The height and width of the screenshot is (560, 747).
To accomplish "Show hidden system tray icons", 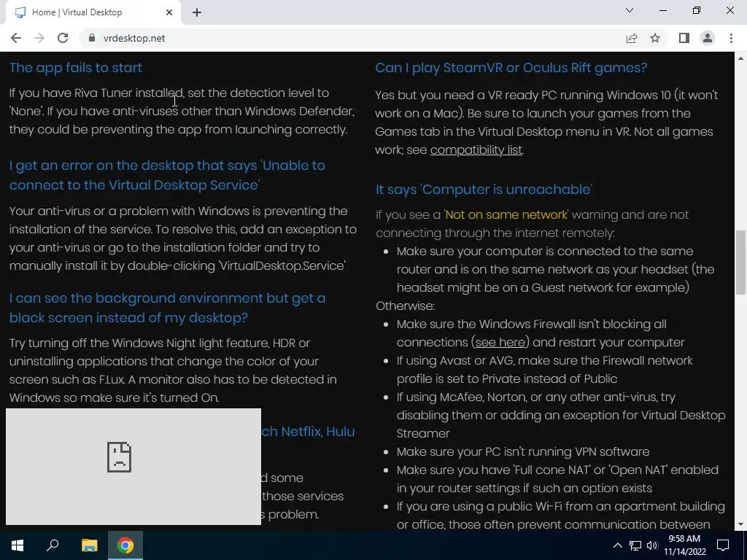I will click(x=617, y=545).
